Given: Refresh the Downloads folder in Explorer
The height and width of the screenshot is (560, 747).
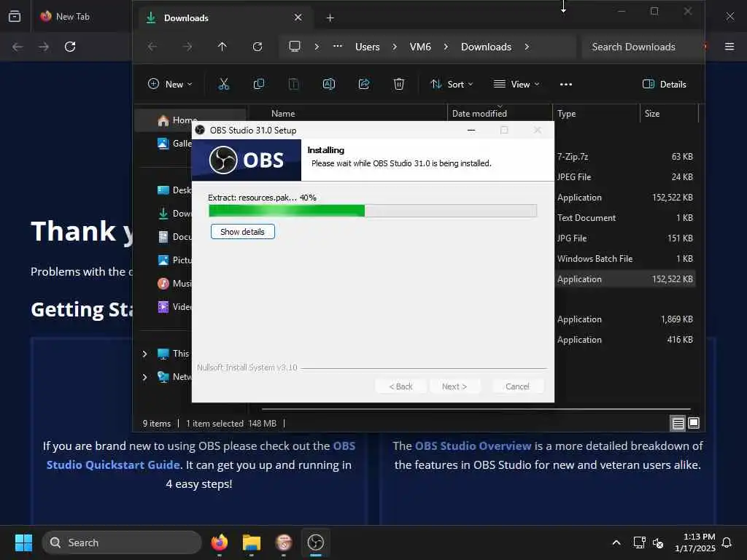Looking at the screenshot, I should coord(258,47).
